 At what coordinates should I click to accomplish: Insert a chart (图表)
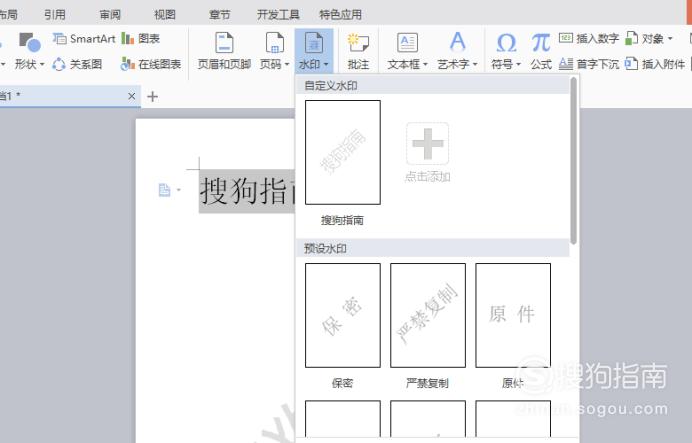(x=140, y=39)
